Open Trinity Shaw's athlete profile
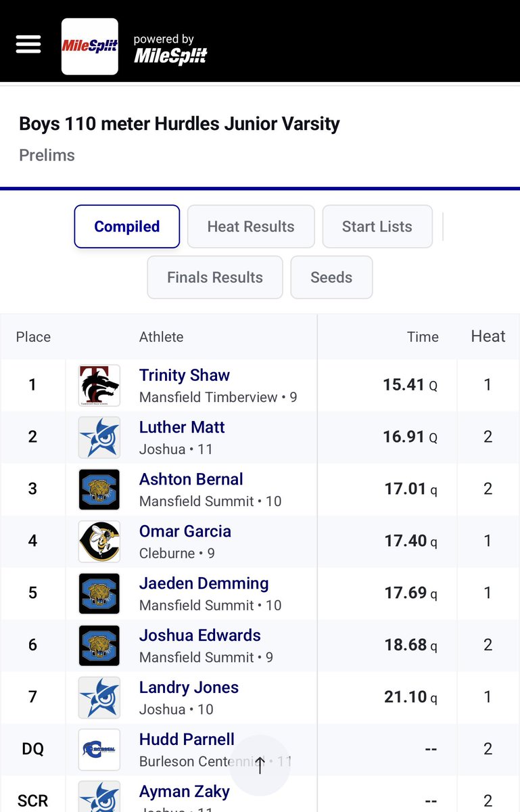This screenshot has width=520, height=812. 185,376
